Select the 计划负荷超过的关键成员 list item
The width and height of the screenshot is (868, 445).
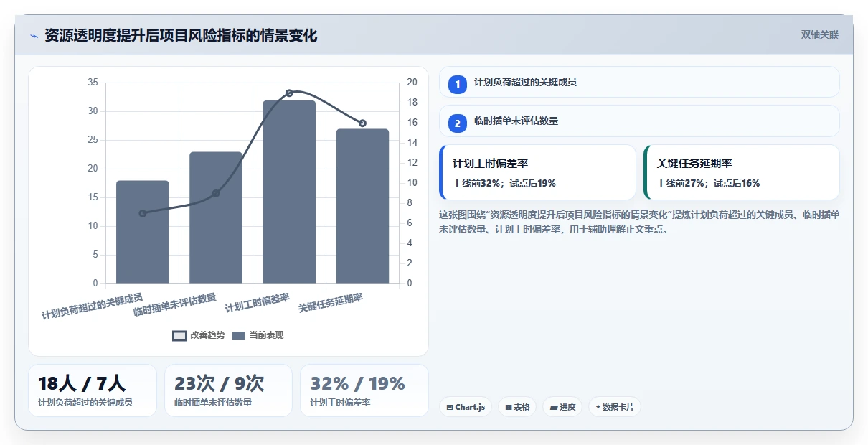click(639, 82)
